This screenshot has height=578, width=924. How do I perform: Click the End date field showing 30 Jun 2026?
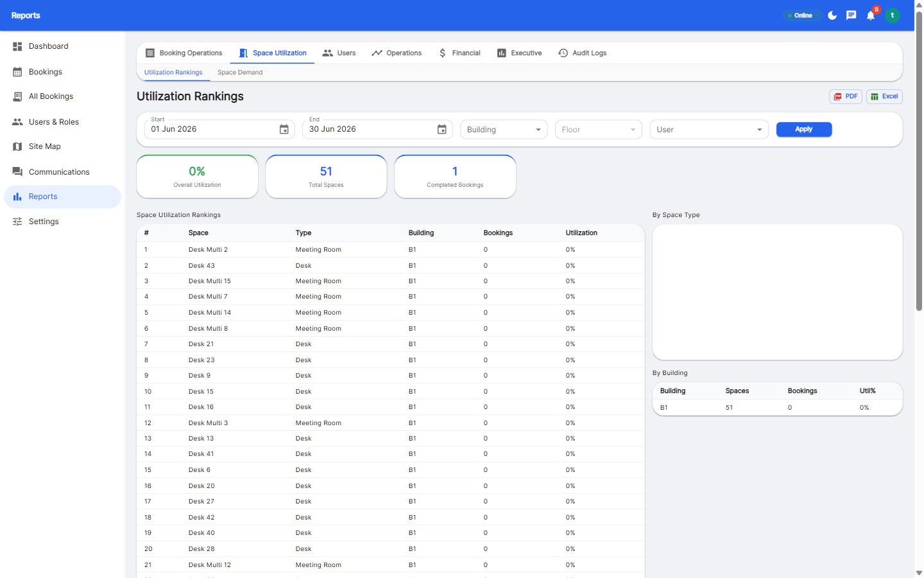pyautogui.click(x=377, y=129)
